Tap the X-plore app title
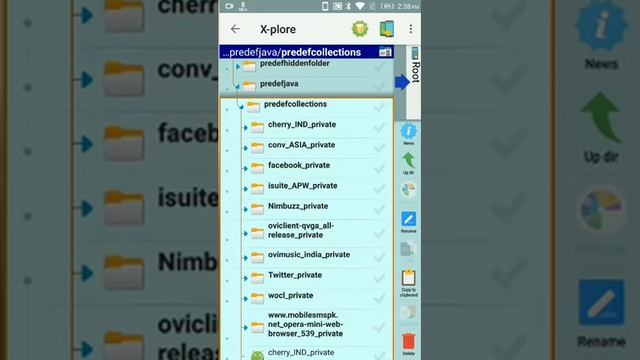 pyautogui.click(x=278, y=29)
